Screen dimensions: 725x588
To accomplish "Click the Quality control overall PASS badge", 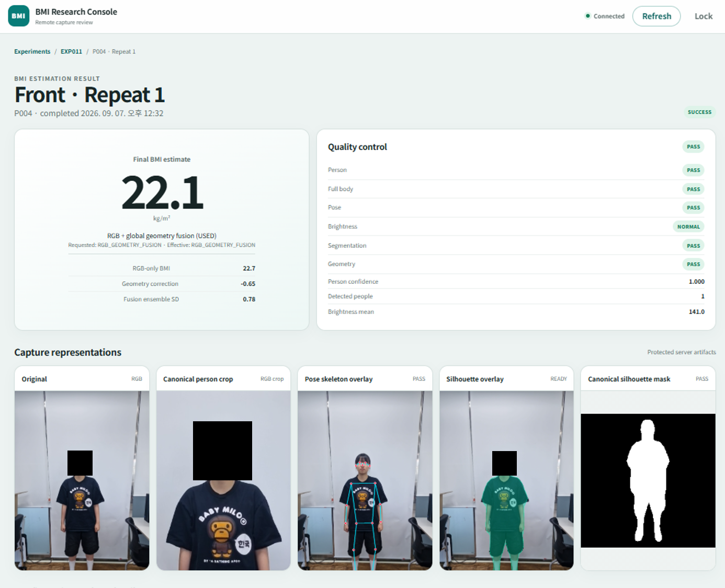I will 693,147.
